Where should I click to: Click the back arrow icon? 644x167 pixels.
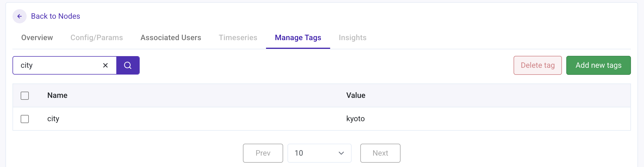(x=20, y=16)
